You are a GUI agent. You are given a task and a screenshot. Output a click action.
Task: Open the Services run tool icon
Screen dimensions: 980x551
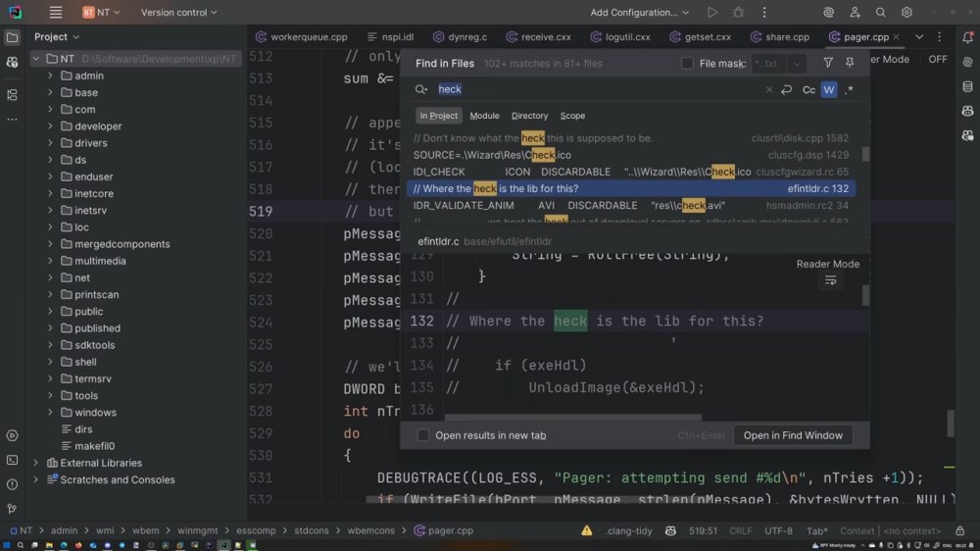[x=12, y=436]
